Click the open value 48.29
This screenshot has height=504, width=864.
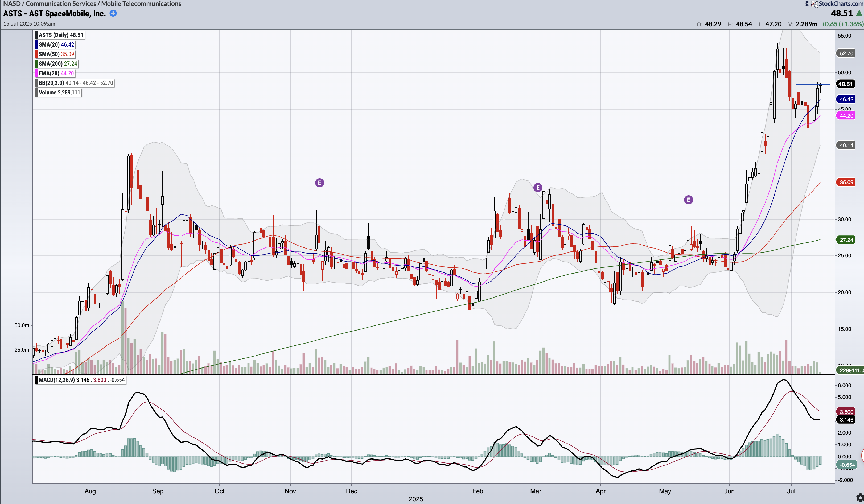coord(713,24)
